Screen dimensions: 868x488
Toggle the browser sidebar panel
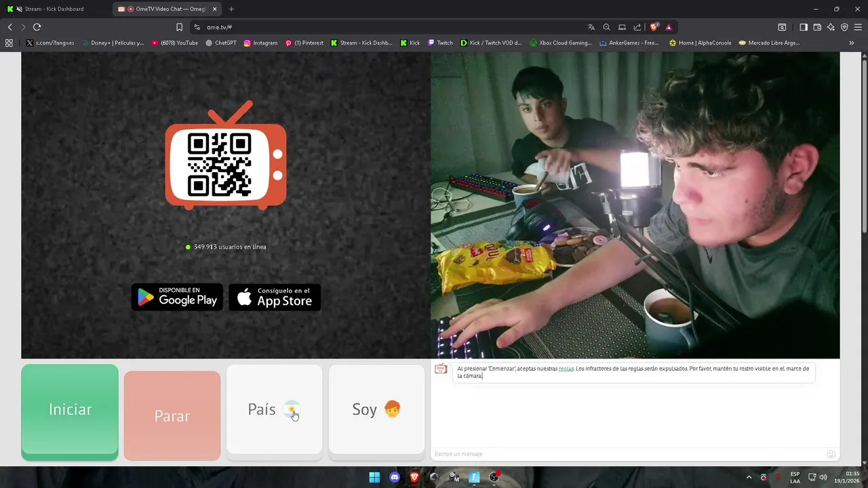(x=804, y=27)
